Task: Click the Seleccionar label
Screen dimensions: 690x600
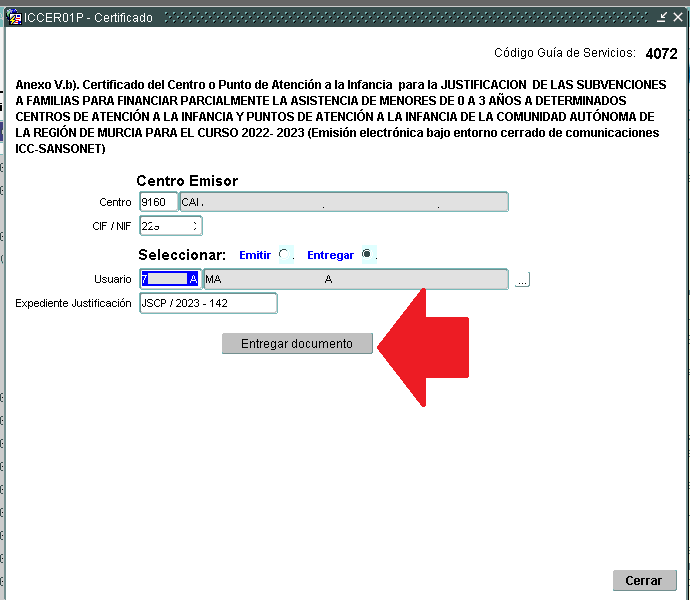Action: point(182,255)
